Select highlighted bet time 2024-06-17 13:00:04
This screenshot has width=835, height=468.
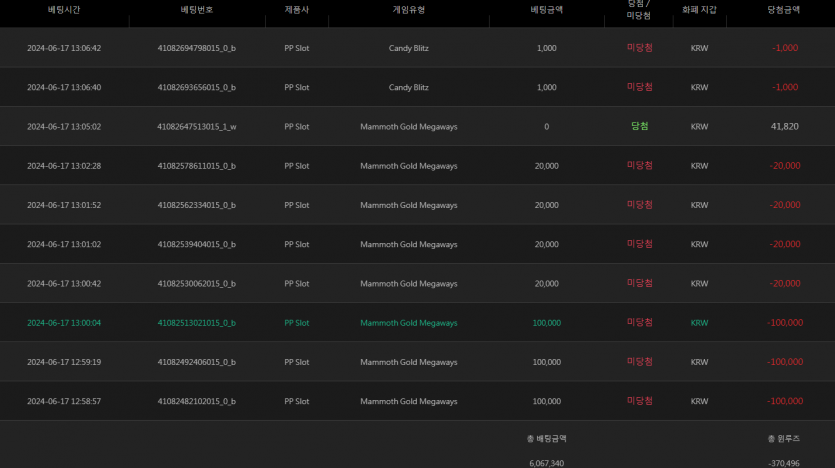click(x=64, y=323)
